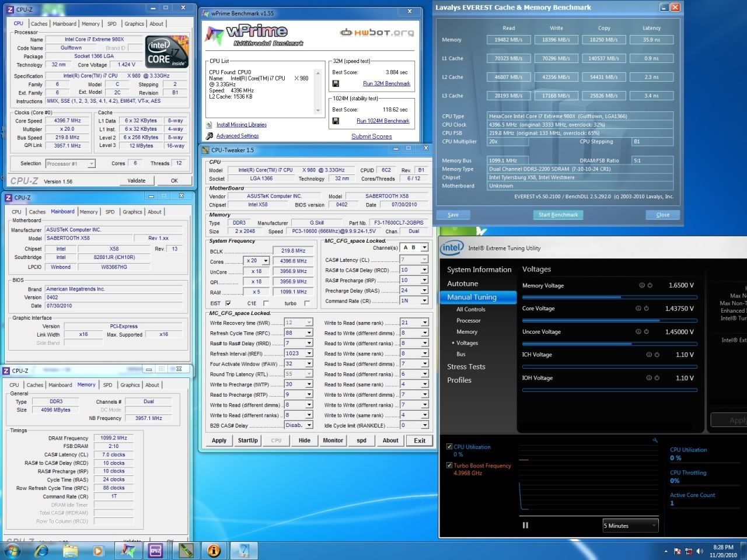Click the wrench icon above the monitoring graph
The width and height of the screenshot is (747, 560).
coord(655,440)
